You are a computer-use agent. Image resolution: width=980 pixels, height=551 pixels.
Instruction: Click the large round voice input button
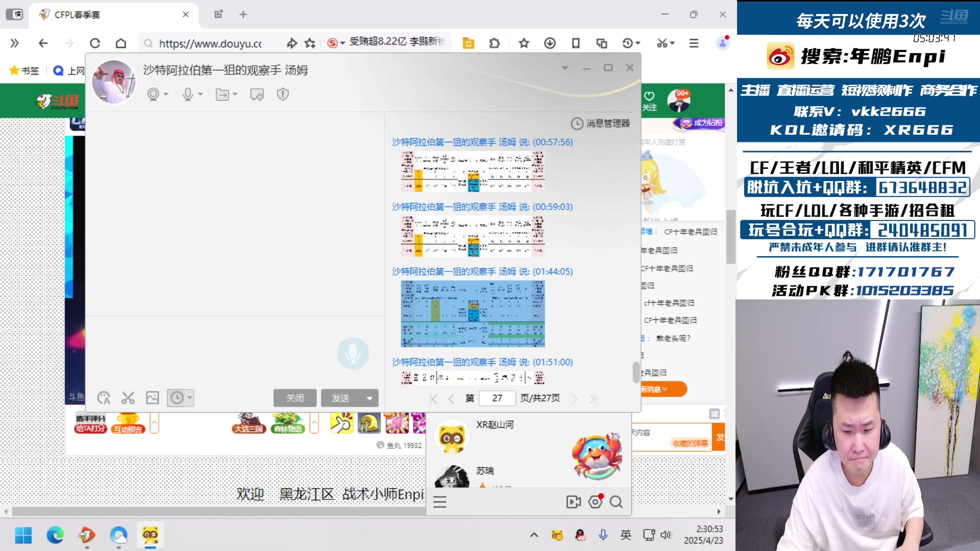[353, 353]
